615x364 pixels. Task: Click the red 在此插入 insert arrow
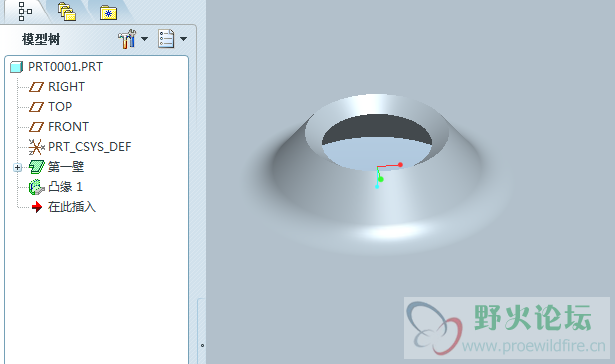[37, 207]
